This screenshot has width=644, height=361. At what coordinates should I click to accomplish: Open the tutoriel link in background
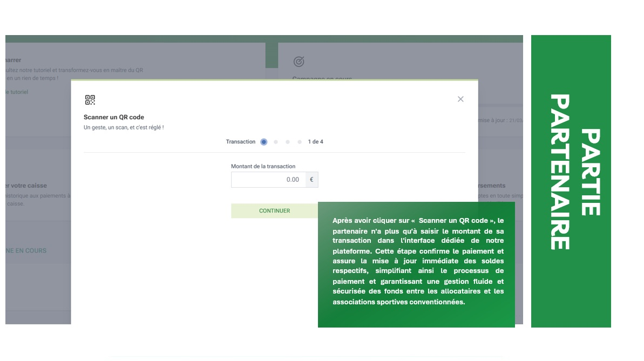click(x=16, y=92)
